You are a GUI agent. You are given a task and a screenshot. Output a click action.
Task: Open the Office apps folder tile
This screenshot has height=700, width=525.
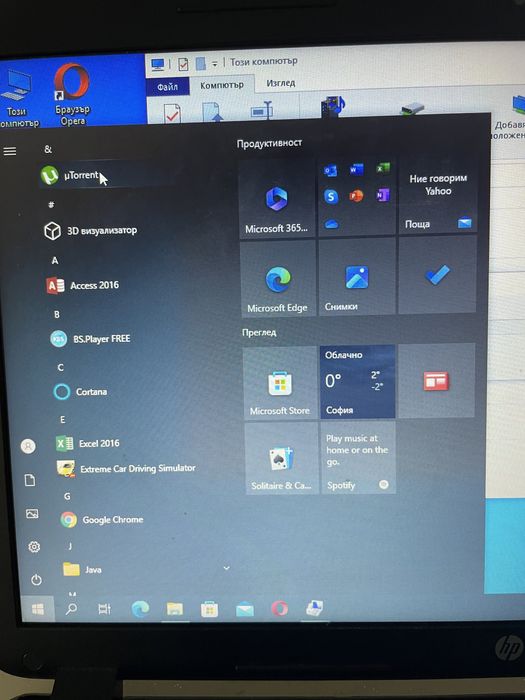tap(357, 196)
